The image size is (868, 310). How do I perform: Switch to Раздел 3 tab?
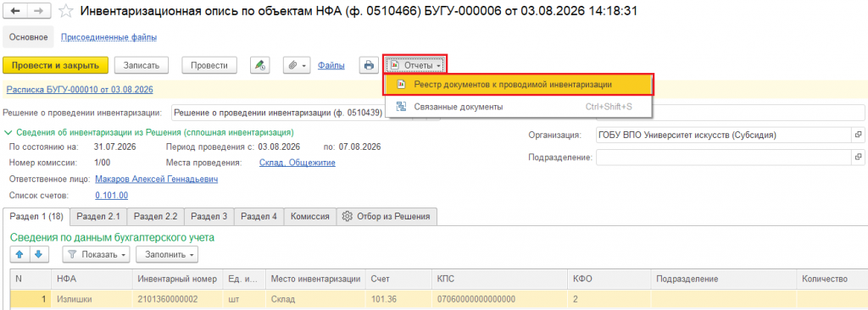tap(209, 217)
